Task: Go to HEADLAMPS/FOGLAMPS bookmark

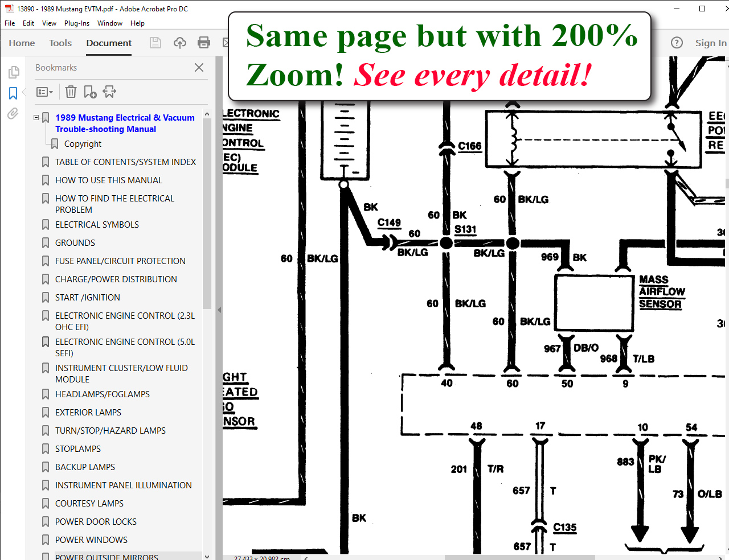Action: pos(103,394)
